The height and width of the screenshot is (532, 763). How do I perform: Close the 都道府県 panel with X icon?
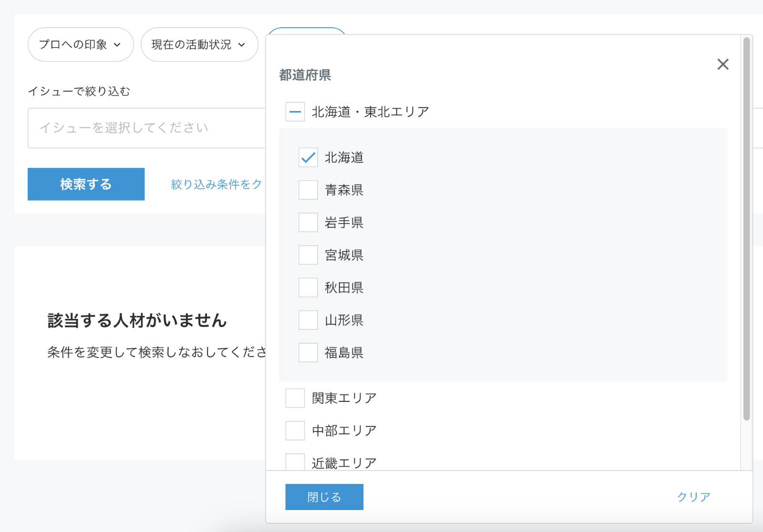tap(722, 64)
